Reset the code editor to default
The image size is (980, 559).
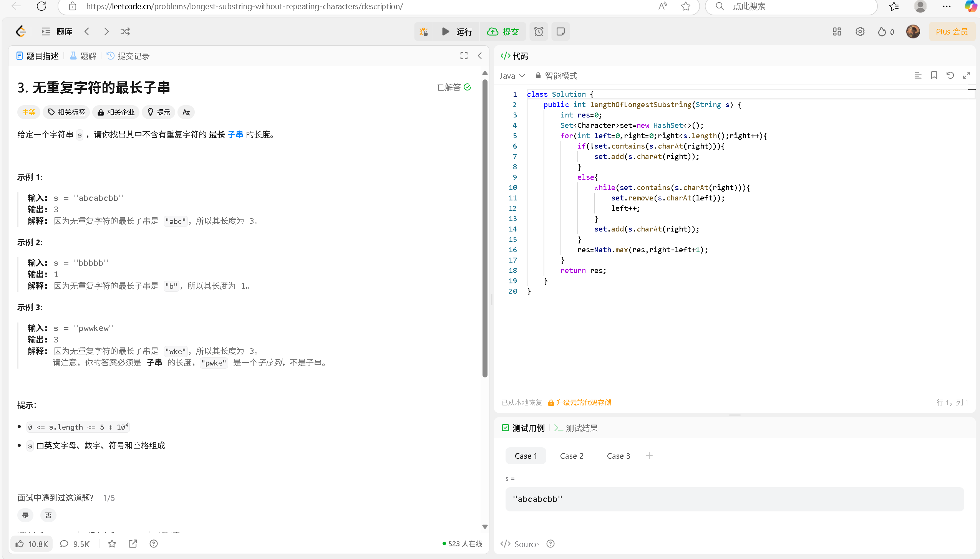(x=950, y=75)
